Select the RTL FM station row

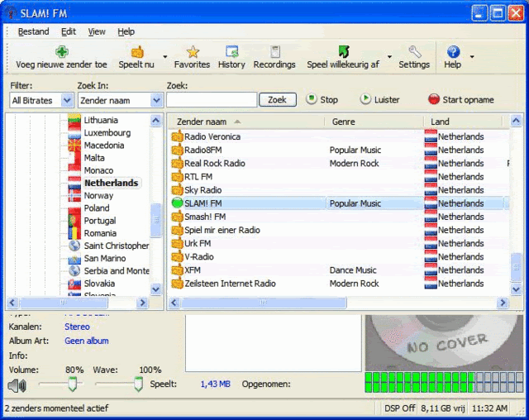[338, 177]
